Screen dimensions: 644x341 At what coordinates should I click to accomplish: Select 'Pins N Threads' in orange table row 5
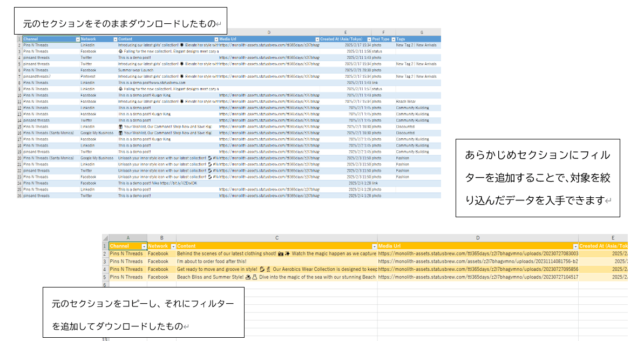pyautogui.click(x=128, y=277)
